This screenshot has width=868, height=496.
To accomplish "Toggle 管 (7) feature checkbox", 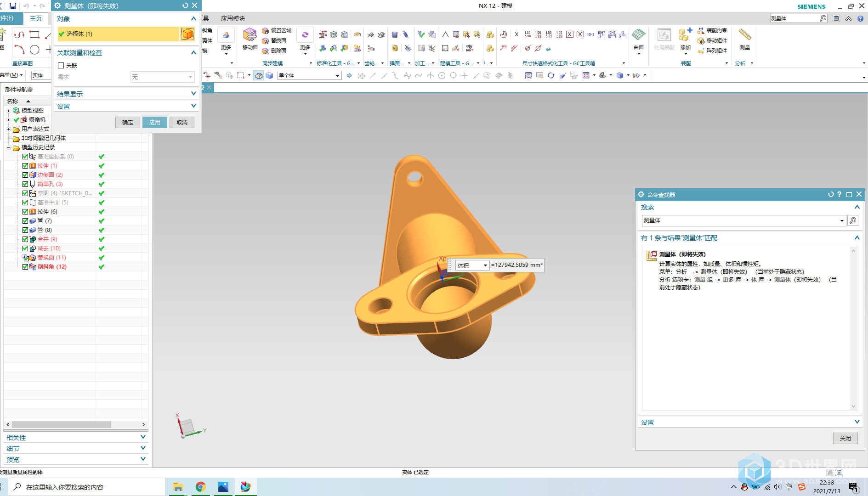I will click(x=25, y=221).
